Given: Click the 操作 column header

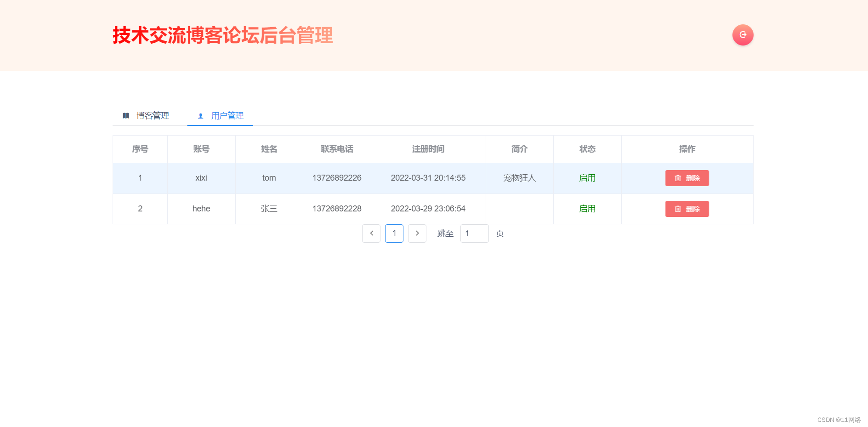Looking at the screenshot, I should point(687,149).
